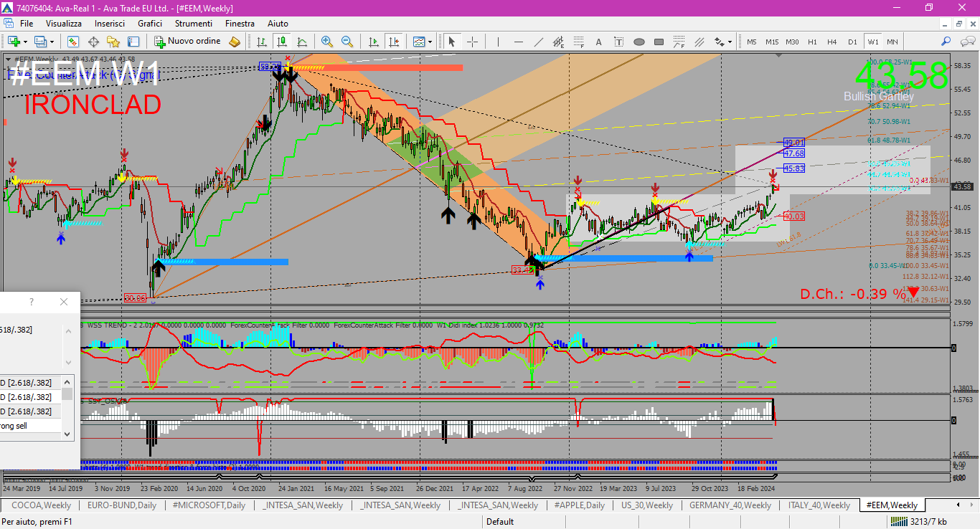Open the indicators list icon
The width and height of the screenshot is (980, 529).
[x=419, y=42]
